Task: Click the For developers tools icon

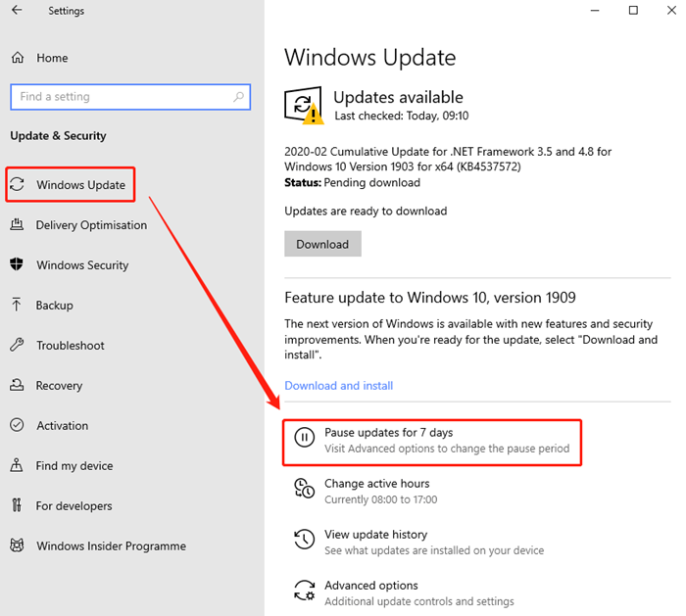Action: (x=17, y=505)
